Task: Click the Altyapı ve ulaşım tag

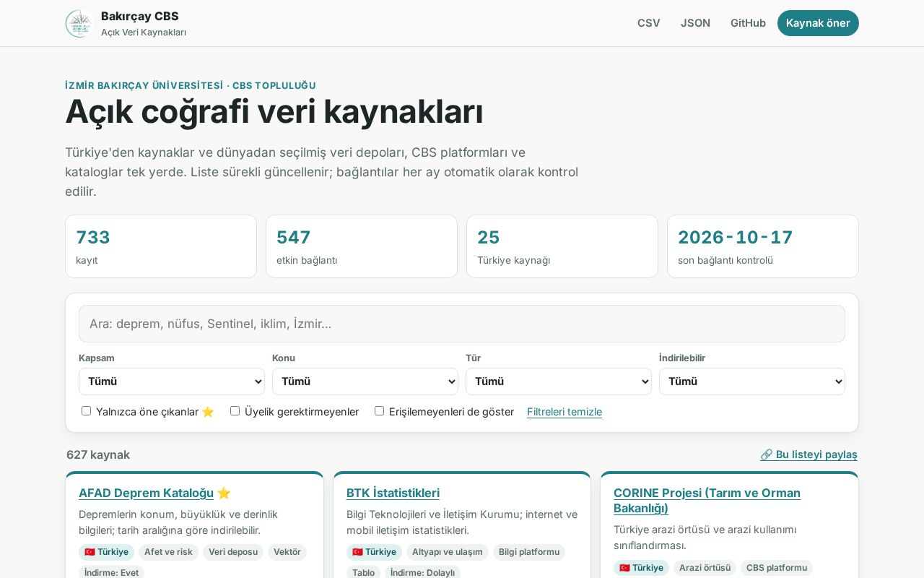Action: [x=448, y=552]
